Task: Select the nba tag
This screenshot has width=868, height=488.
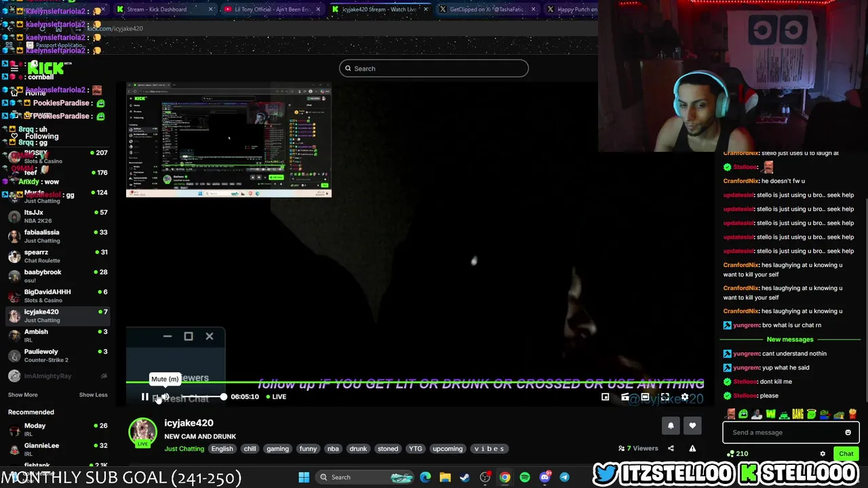Action: (333, 449)
